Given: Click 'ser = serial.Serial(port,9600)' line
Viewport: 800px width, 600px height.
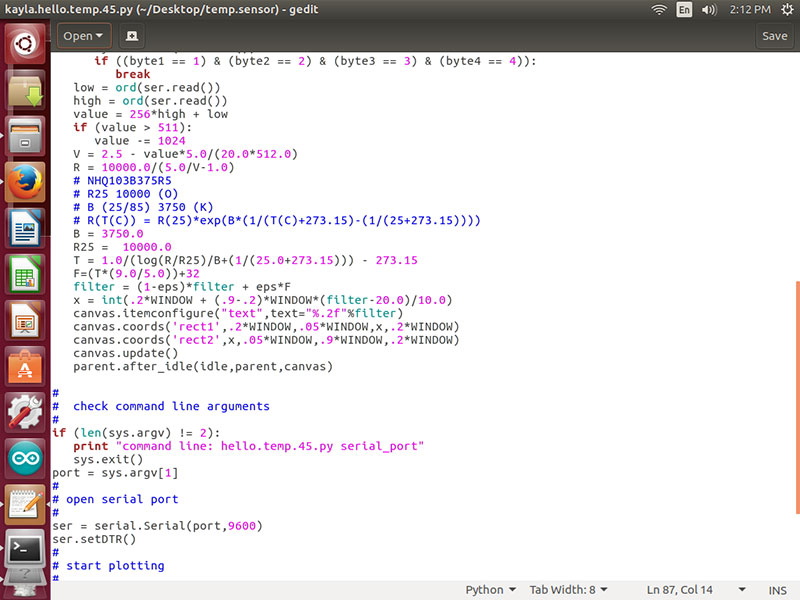Looking at the screenshot, I should pos(157,526).
